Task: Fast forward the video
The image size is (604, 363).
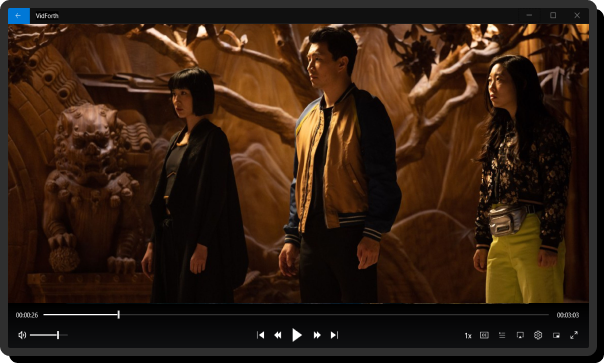Action: (317, 335)
